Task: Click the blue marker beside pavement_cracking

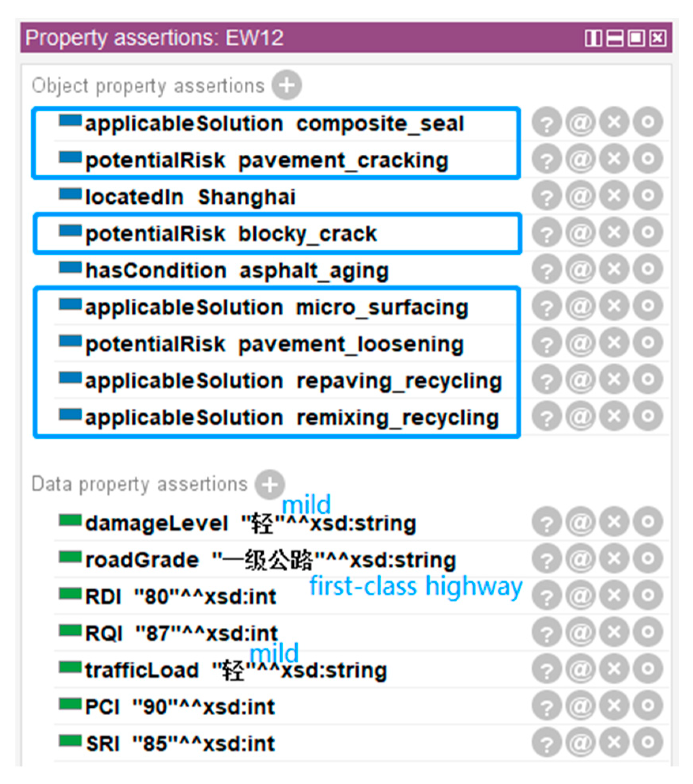Action: 70,157
